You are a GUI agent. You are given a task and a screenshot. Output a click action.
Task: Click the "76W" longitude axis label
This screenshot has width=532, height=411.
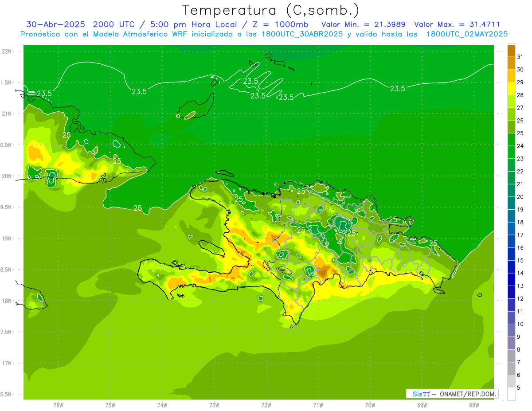tap(58, 405)
